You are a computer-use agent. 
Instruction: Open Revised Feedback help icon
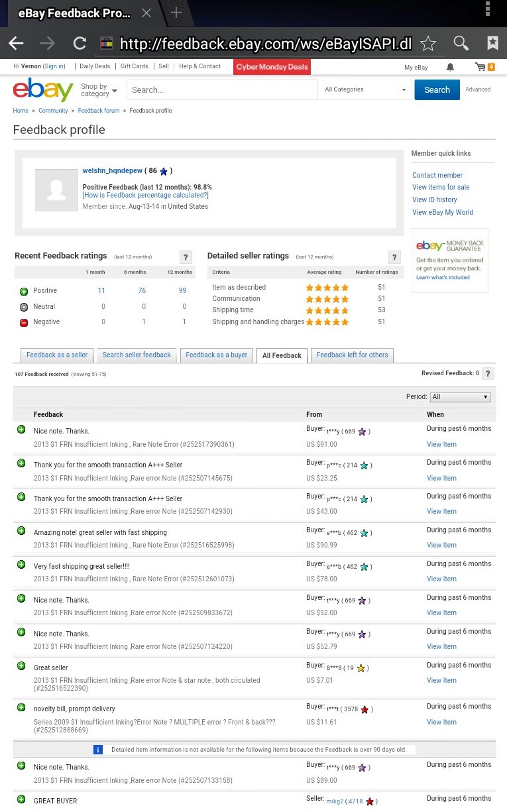pyautogui.click(x=488, y=374)
